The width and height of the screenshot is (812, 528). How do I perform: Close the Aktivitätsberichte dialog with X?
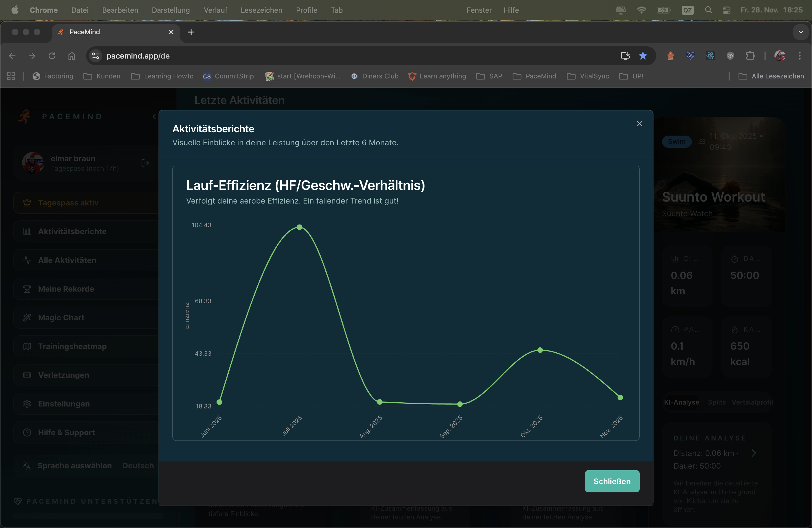(x=639, y=124)
